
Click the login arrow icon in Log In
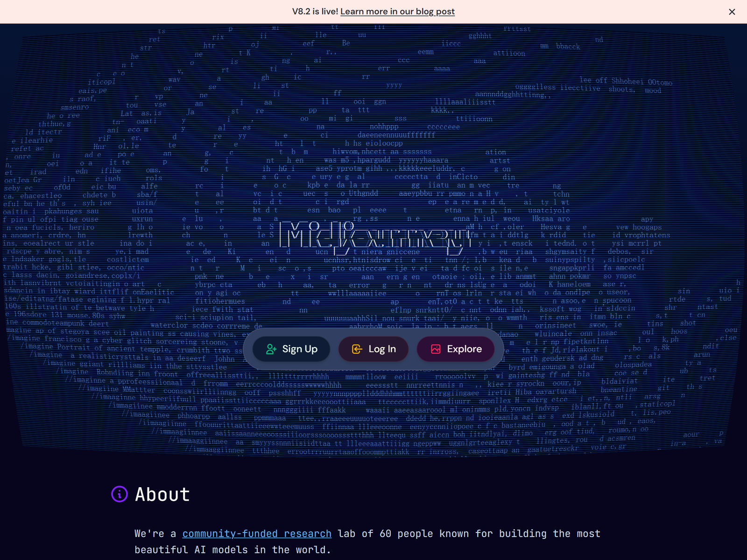[357, 349]
